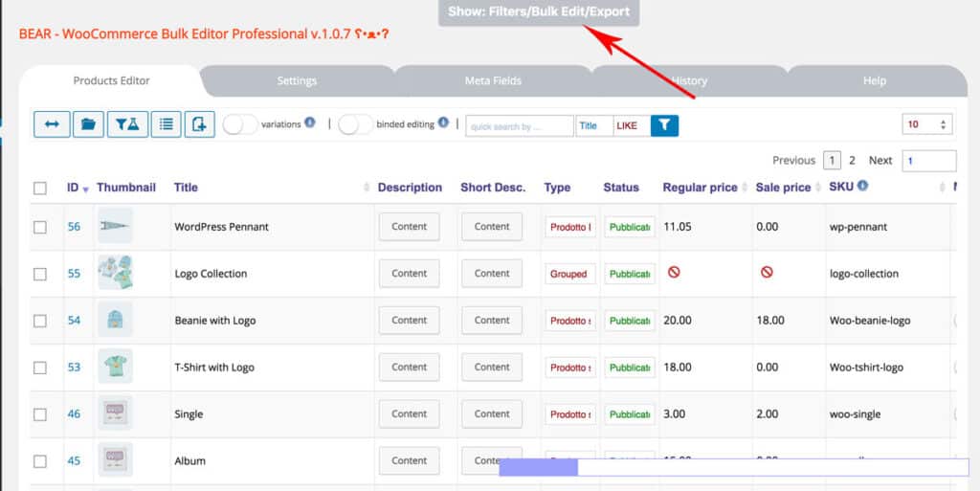Open the Meta Fields tab
Image resolution: width=980 pixels, height=491 pixels.
493,80
